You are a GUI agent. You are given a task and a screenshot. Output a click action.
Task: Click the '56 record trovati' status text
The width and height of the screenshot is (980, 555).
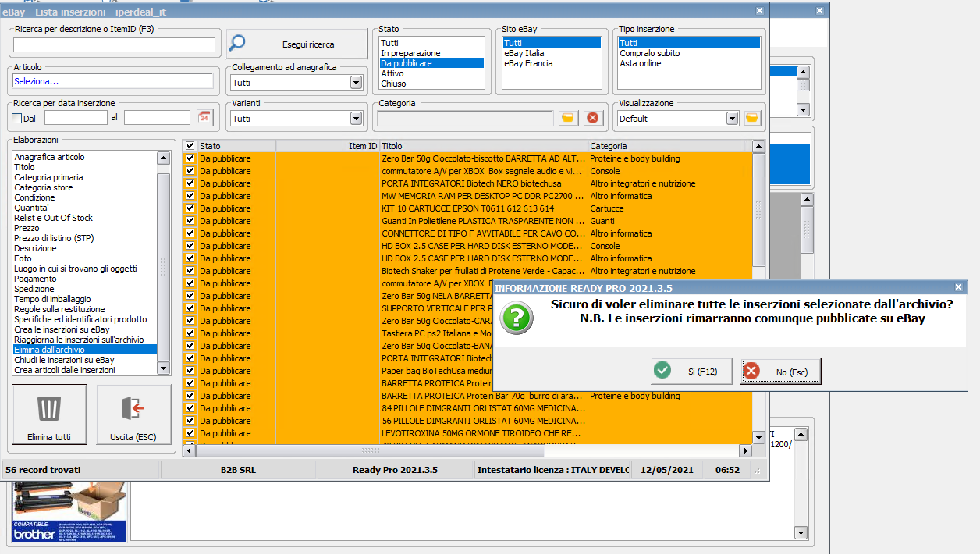coord(43,470)
